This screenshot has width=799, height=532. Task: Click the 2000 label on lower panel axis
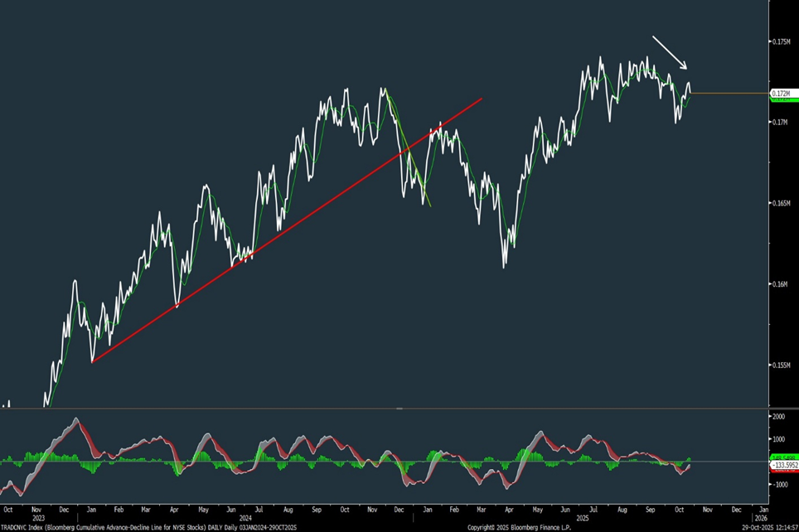[778, 417]
